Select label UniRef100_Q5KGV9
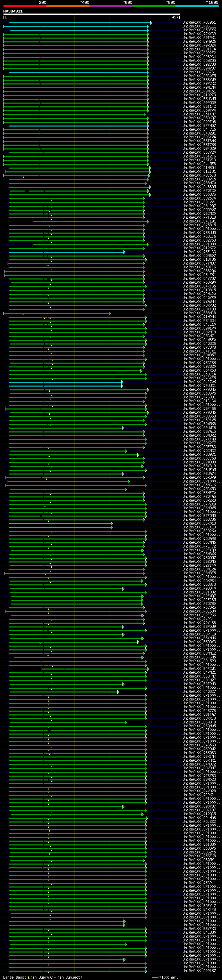Image resolution: width=222 pixels, height=980 pixels. point(199,477)
